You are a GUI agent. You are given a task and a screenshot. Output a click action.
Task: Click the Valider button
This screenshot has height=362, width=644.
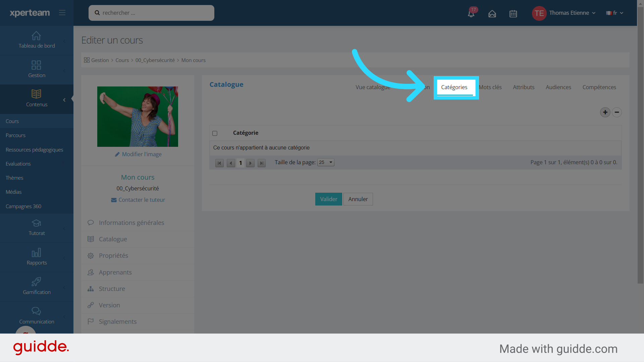328,199
